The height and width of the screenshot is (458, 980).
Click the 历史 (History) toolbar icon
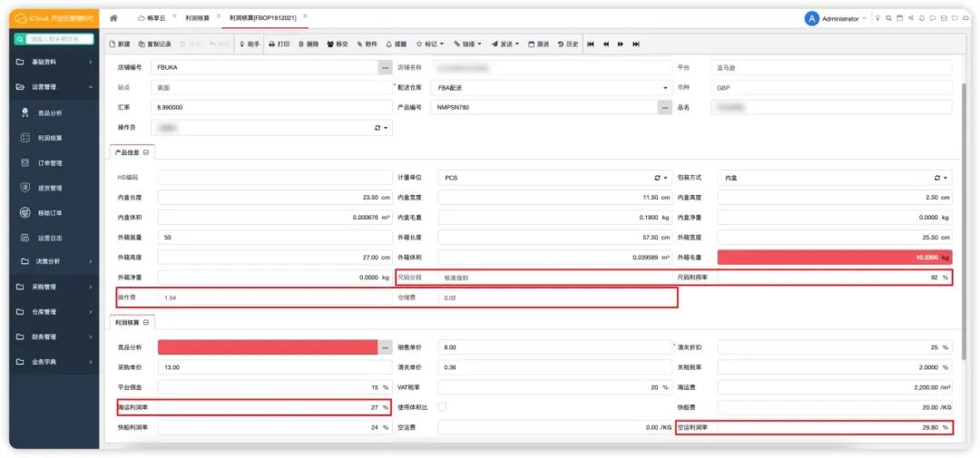[567, 44]
